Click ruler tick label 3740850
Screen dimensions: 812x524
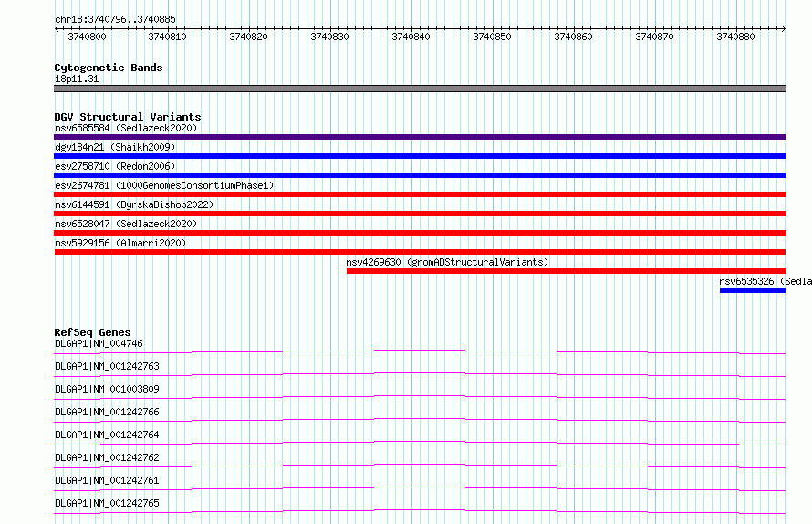tap(492, 37)
